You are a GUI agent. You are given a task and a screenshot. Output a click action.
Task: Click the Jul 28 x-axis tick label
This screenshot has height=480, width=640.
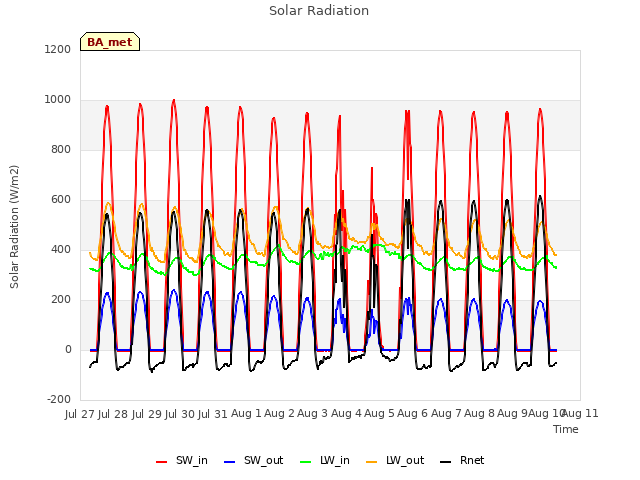point(113,414)
